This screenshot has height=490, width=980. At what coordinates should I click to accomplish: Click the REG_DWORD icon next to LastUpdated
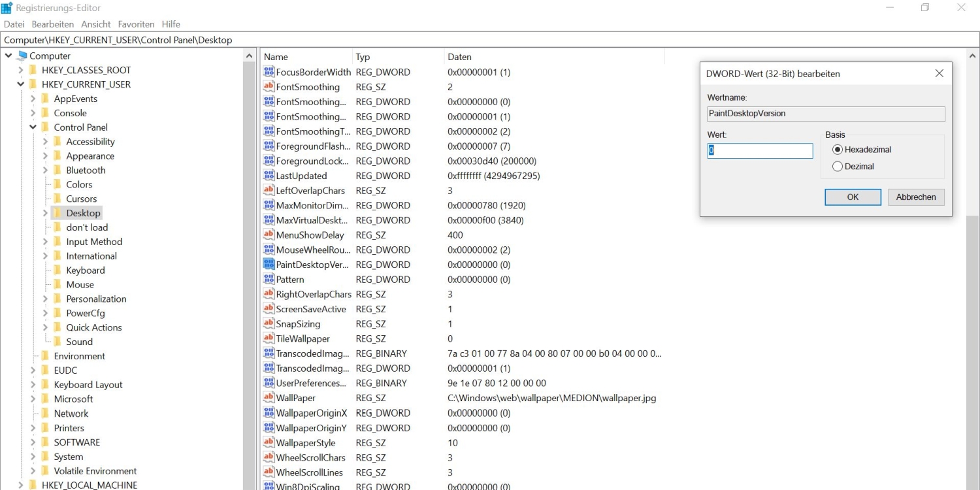(x=269, y=175)
